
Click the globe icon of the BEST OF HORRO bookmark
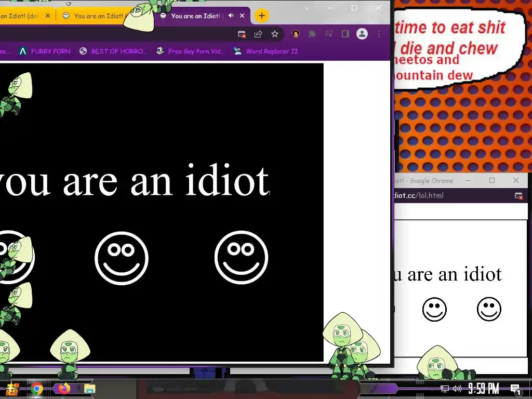click(x=83, y=51)
